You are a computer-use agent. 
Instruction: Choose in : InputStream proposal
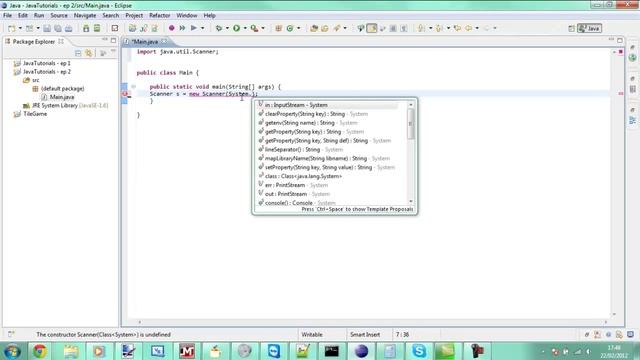pyautogui.click(x=327, y=105)
